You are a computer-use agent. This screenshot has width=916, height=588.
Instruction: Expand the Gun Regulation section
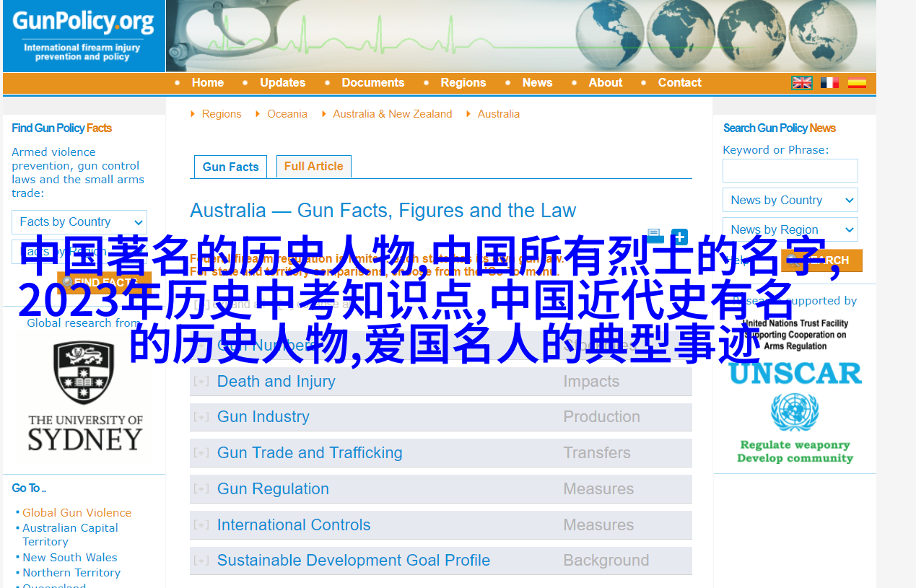(x=201, y=489)
